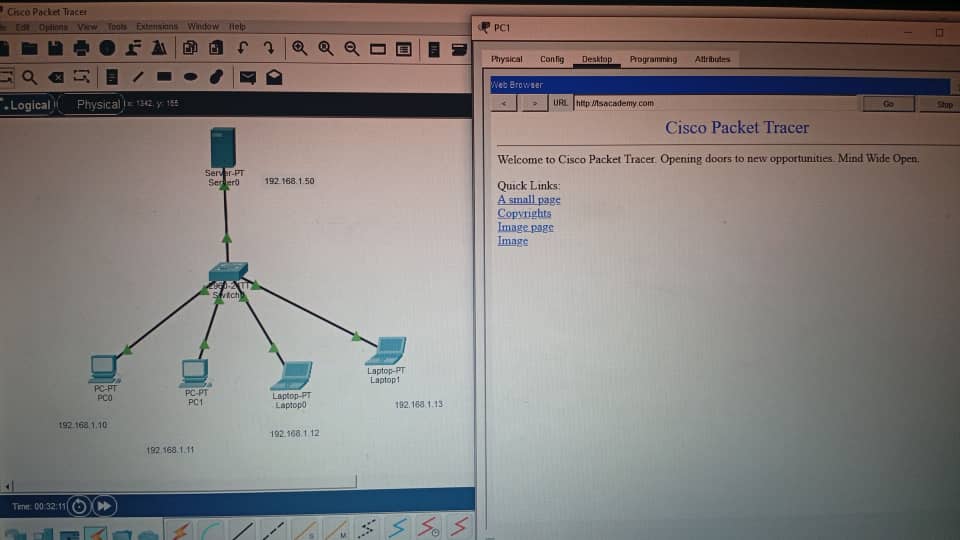Open the Help menu
The image size is (960, 540).
238,27
